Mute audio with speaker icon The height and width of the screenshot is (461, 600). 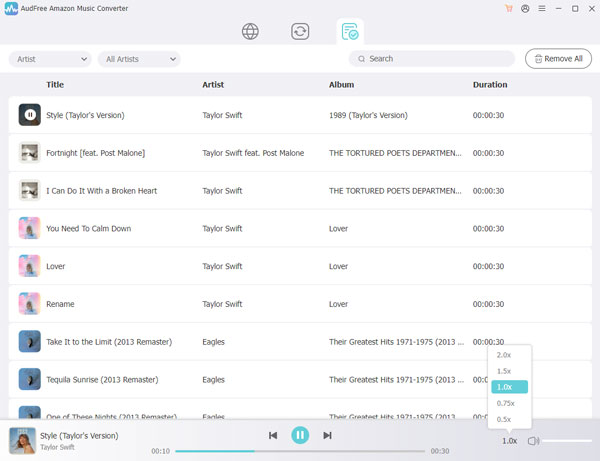click(533, 441)
